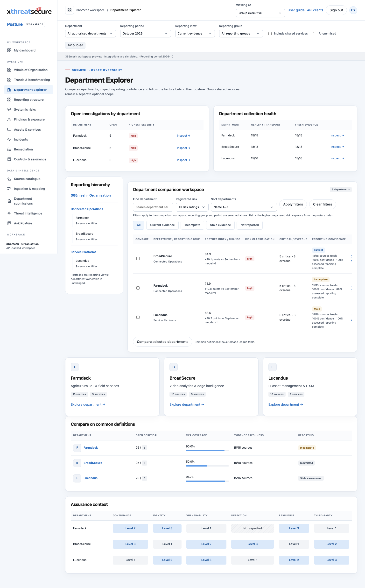Click the Findings & exposure warning icon
Image resolution: width=365 pixels, height=588 pixels.
tap(9, 119)
